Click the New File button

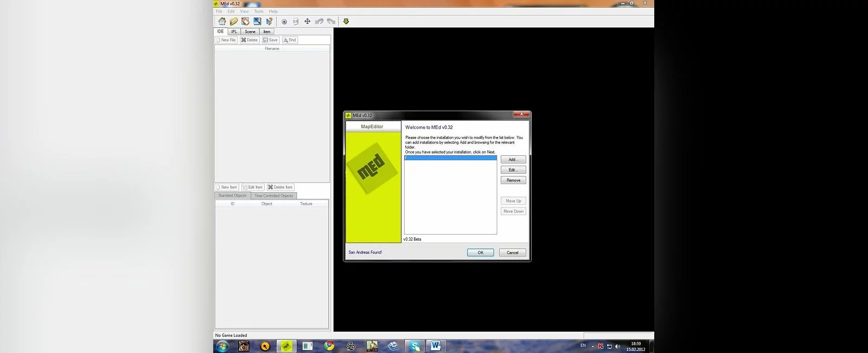(226, 40)
